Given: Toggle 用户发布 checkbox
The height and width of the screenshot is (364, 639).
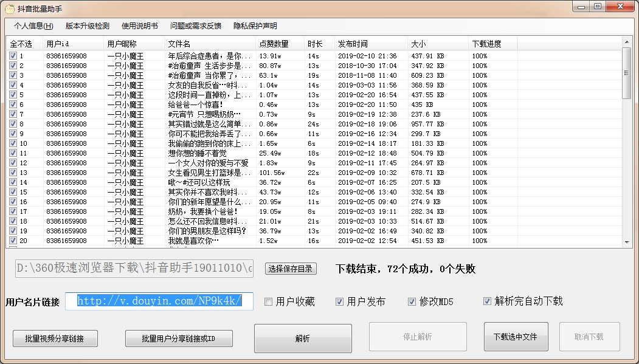Looking at the screenshot, I should [339, 301].
